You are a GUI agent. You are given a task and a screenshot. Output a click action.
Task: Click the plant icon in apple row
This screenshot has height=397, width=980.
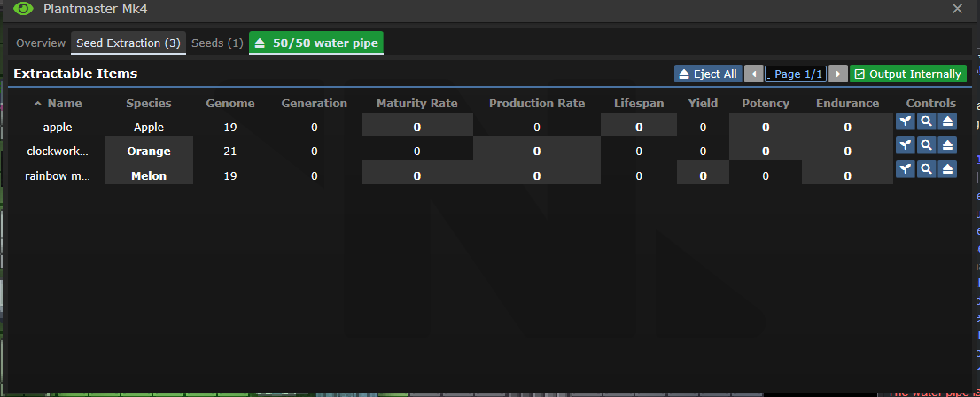pyautogui.click(x=905, y=121)
